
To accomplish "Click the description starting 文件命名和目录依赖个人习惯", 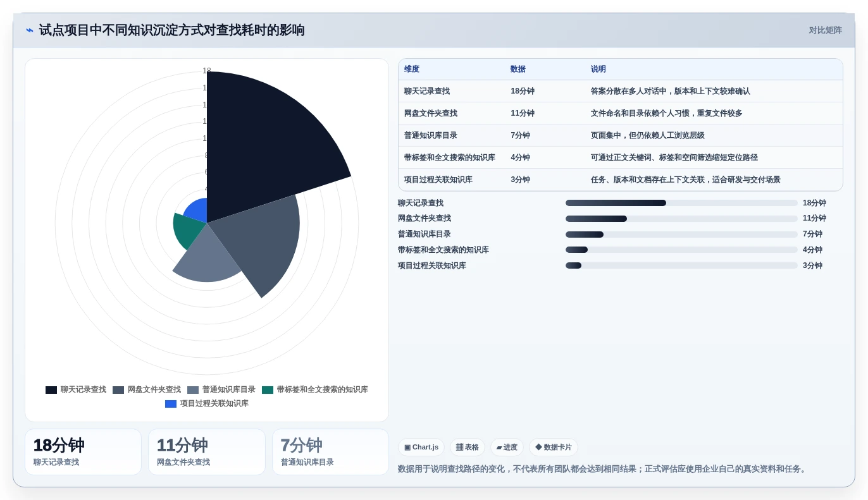I will [667, 113].
